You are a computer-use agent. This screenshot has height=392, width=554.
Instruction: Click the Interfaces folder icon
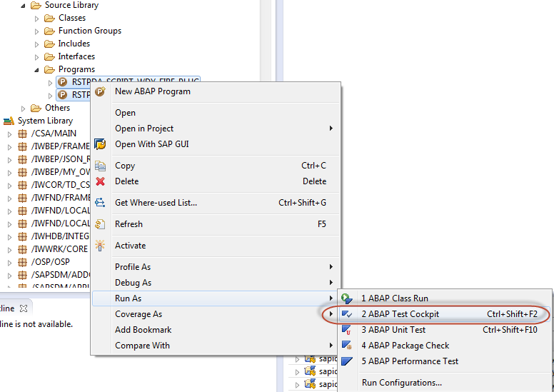point(49,56)
